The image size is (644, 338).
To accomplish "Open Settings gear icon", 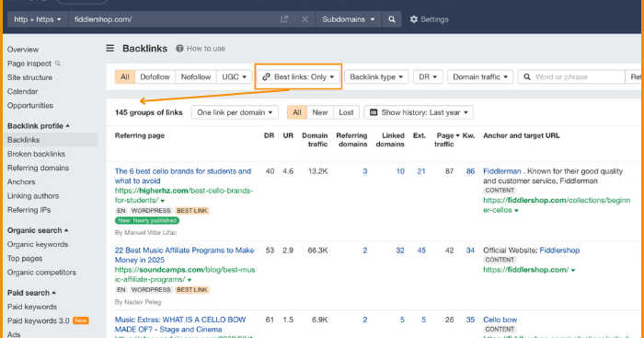I will tap(414, 19).
